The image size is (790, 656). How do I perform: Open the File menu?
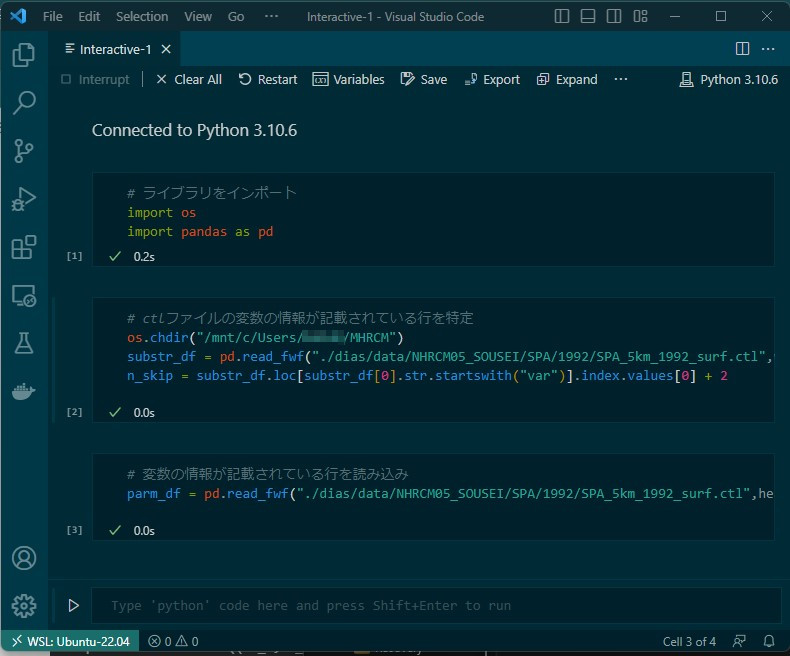point(52,17)
